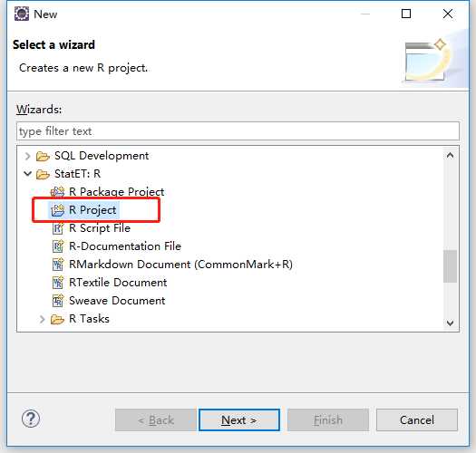This screenshot has width=476, height=453.
Task: Open the help question mark icon
Action: (31, 419)
